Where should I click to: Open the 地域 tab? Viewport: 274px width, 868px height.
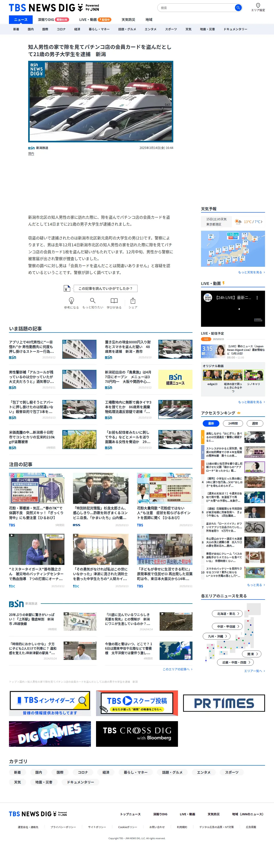(149, 20)
